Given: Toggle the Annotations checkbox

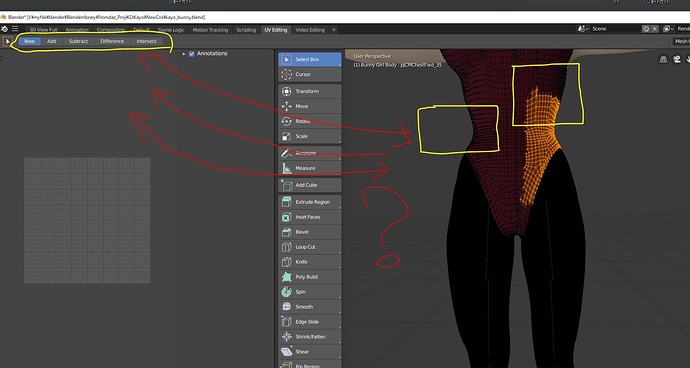Looking at the screenshot, I should (191, 54).
